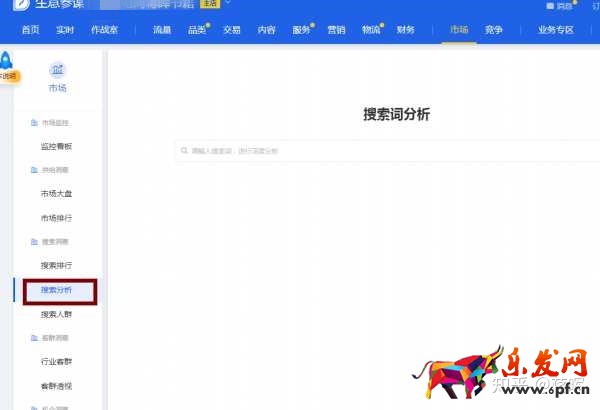Open 市场大盘 in the sidebar

pos(56,194)
